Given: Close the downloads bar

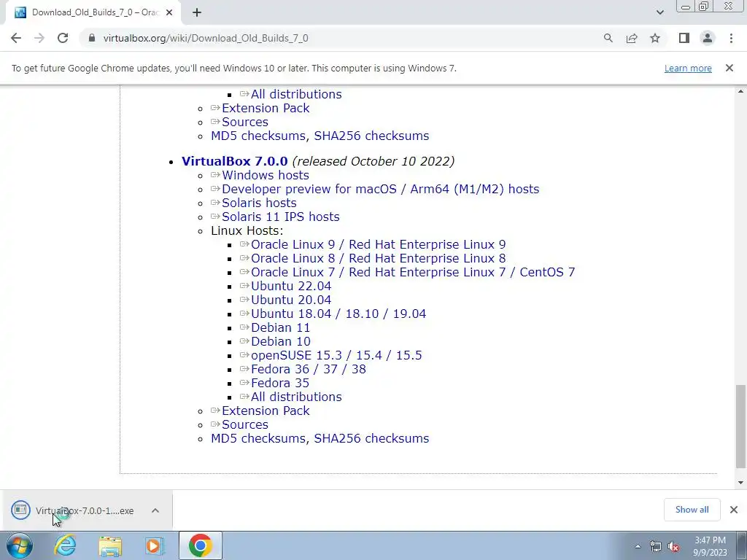Looking at the screenshot, I should tap(734, 510).
